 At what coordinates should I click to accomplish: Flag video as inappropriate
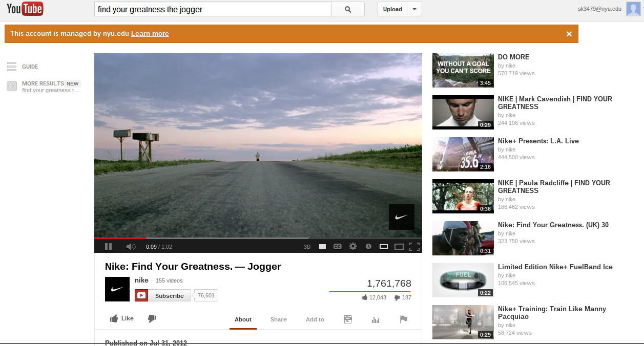[x=404, y=319]
